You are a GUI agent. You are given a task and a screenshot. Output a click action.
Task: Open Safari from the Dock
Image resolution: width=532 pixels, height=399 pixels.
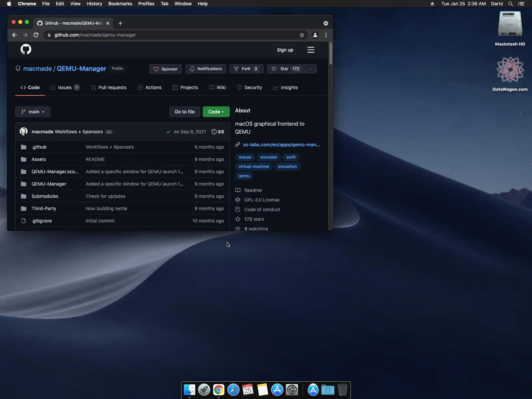coord(233,390)
